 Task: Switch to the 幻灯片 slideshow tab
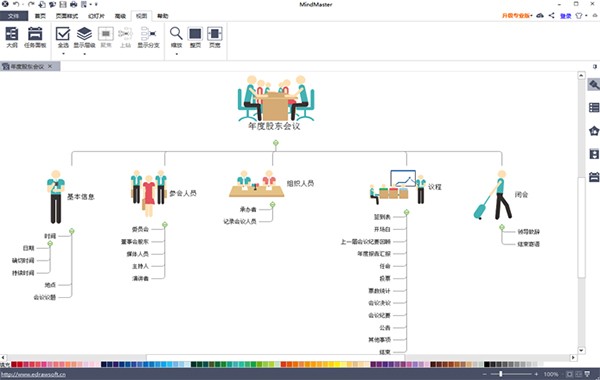pyautogui.click(x=96, y=16)
